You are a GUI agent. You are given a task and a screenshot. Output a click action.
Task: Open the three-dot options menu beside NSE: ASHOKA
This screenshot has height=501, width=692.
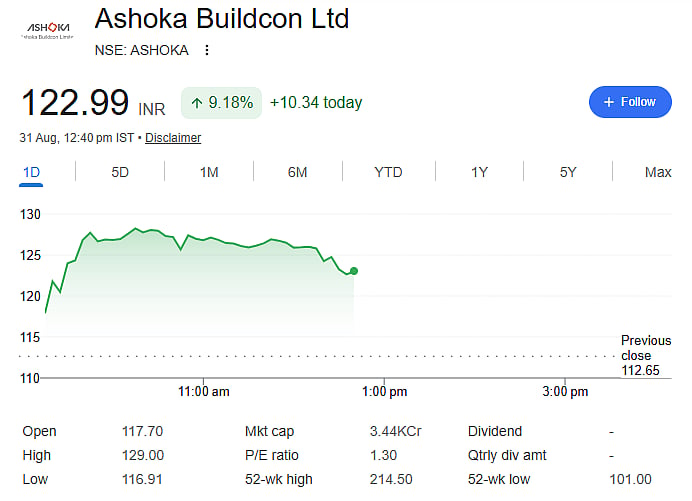(x=207, y=50)
